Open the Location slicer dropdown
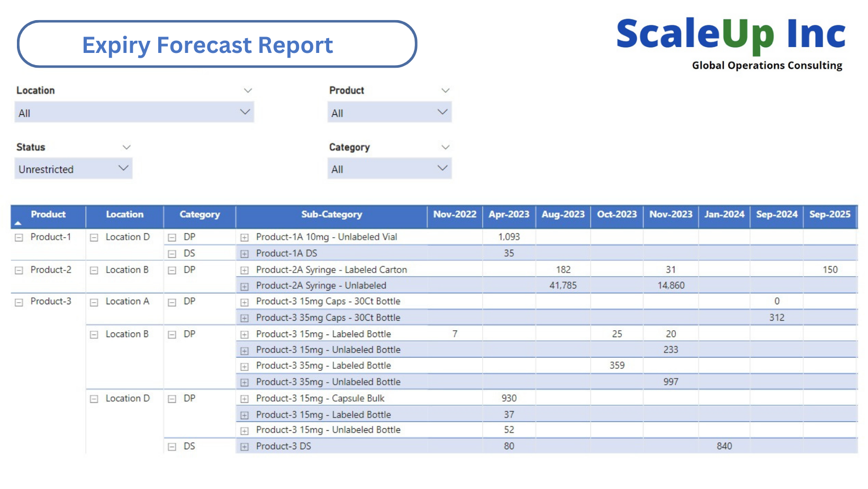 pos(245,112)
